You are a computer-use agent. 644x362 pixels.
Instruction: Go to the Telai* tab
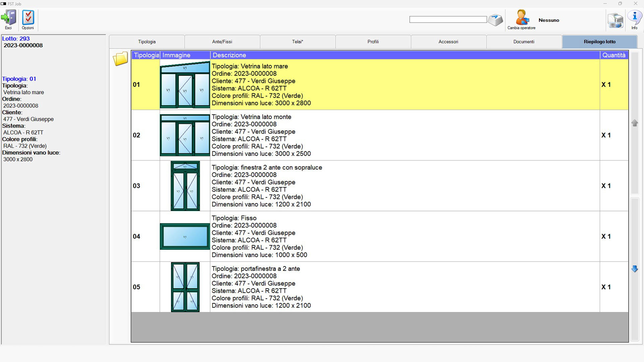[297, 42]
